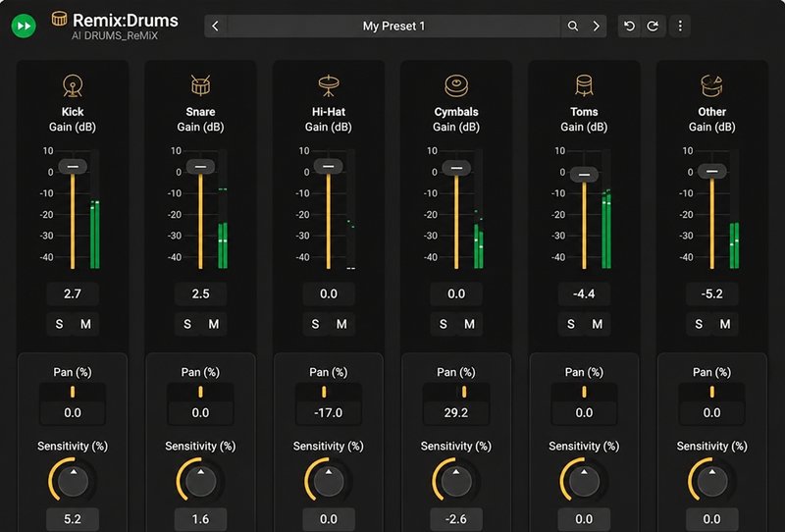Screen dimensions: 785x532
Task: Click the Cymbals icon
Action: tap(456, 85)
